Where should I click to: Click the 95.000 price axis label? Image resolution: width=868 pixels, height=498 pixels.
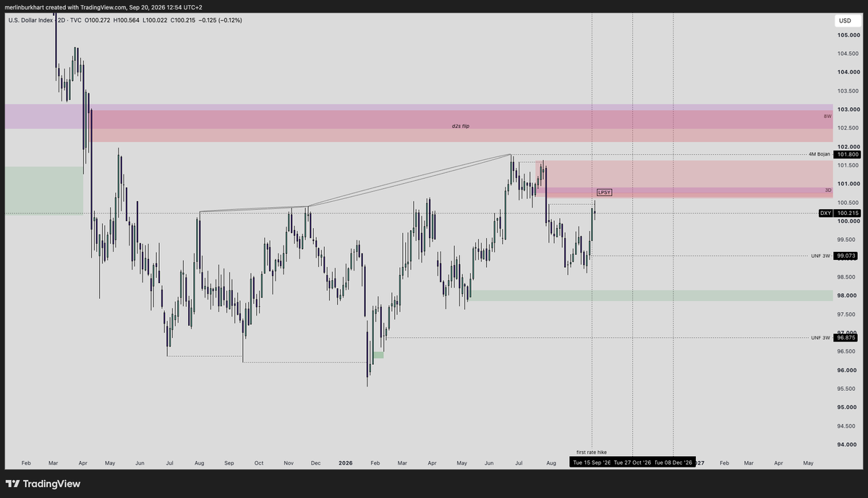coord(848,407)
